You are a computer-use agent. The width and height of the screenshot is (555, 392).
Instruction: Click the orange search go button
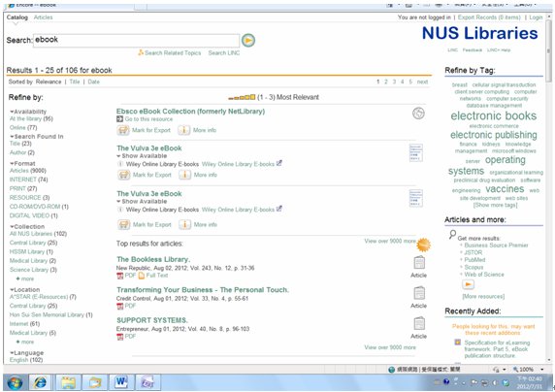pos(248,41)
